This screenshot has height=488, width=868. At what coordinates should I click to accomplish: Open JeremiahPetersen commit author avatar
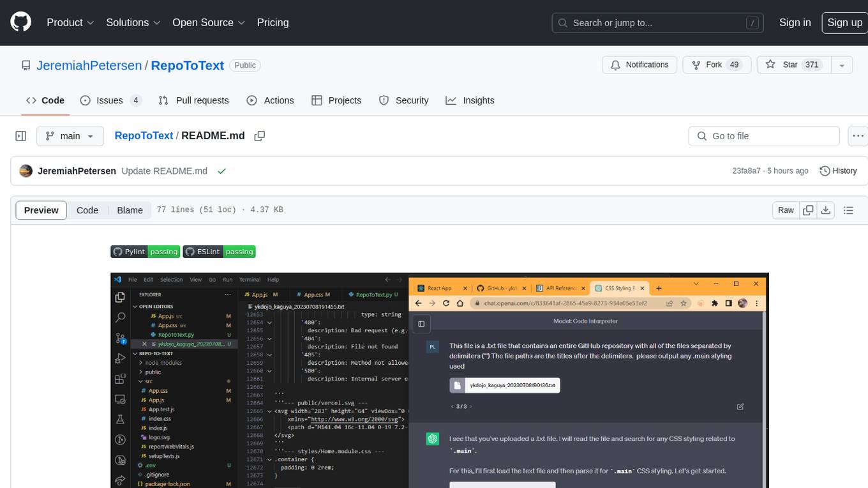click(x=26, y=171)
